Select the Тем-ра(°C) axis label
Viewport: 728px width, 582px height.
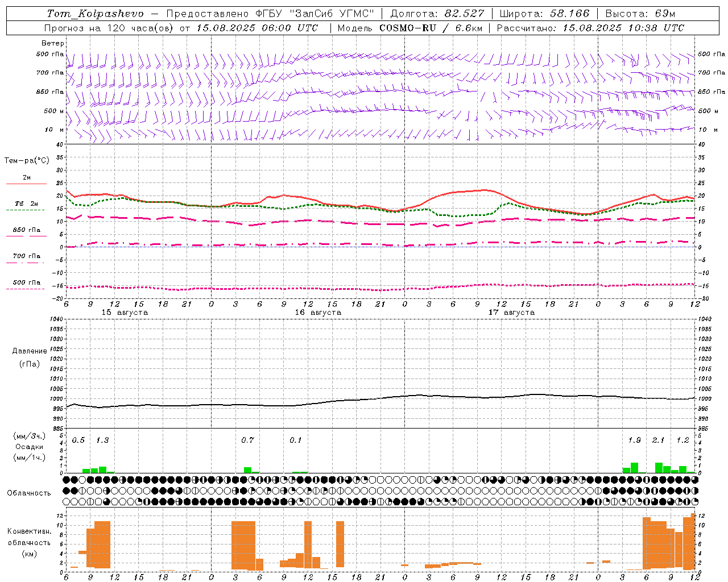[27, 161]
